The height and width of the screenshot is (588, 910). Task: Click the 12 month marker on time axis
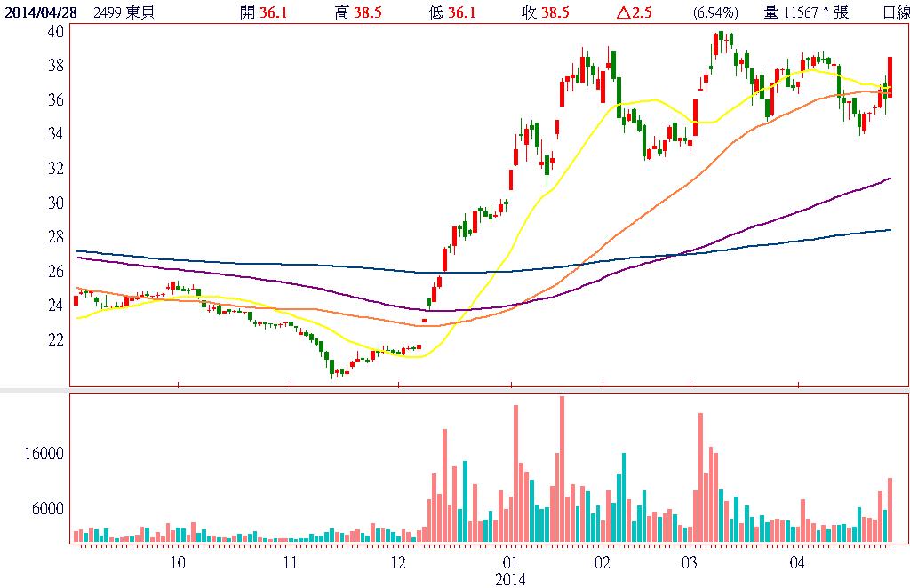(397, 562)
